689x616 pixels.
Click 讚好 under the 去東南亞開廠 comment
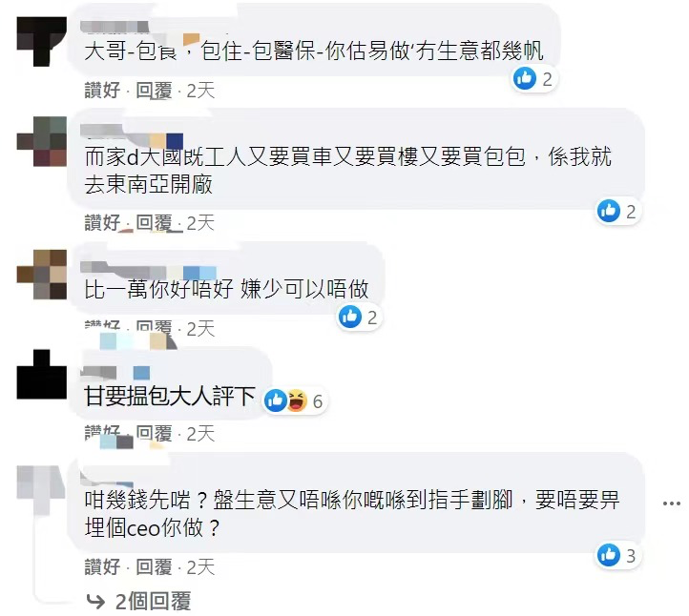pyautogui.click(x=102, y=222)
